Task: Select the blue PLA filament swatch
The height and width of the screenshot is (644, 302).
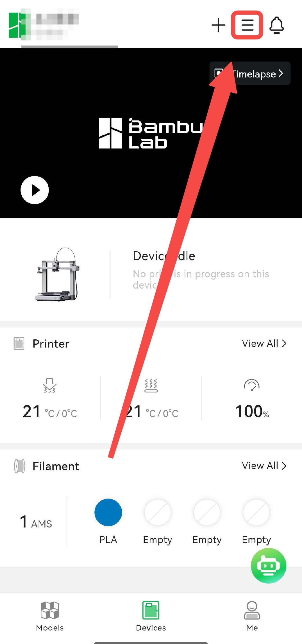Action: tap(108, 512)
